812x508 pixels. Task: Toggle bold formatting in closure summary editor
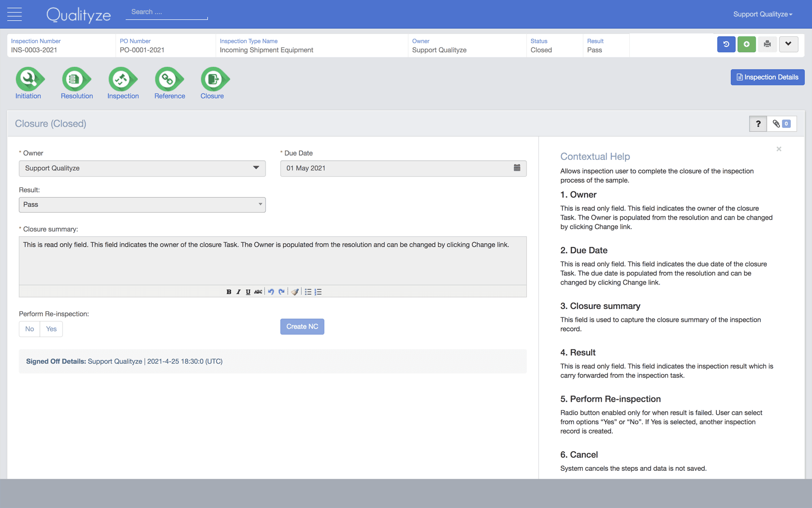[228, 292]
